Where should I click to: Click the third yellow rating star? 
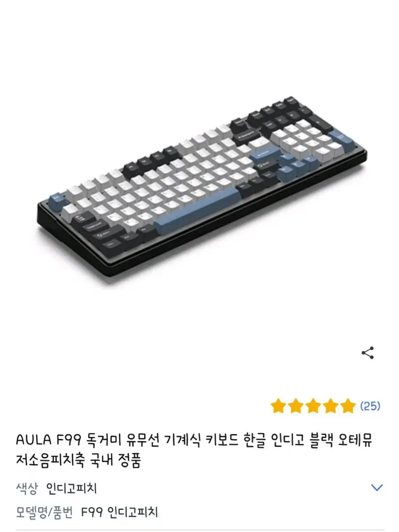click(313, 406)
